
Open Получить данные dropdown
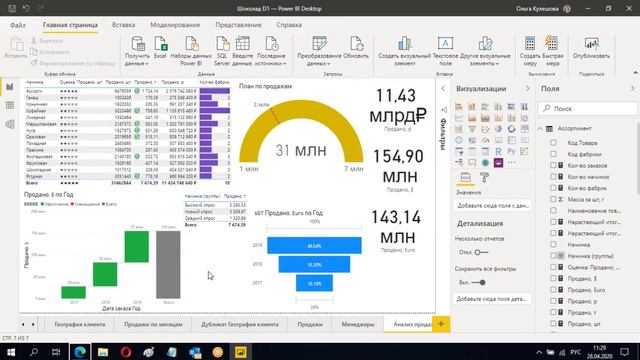(x=137, y=51)
